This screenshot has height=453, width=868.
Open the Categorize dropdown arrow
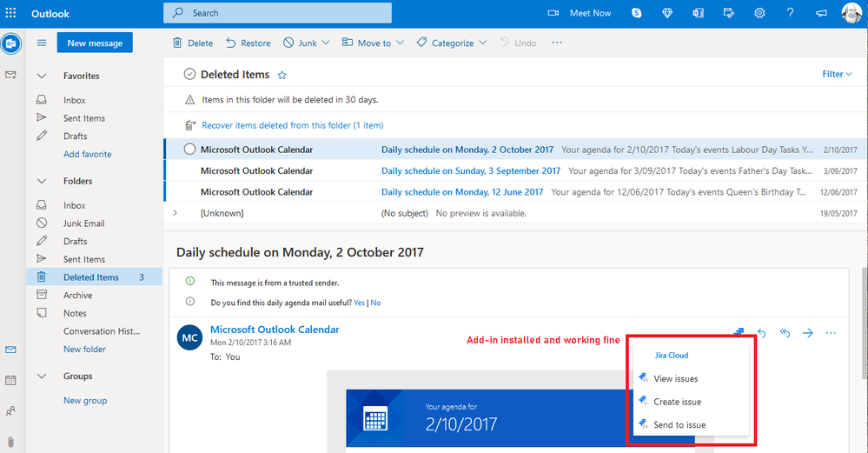[483, 43]
